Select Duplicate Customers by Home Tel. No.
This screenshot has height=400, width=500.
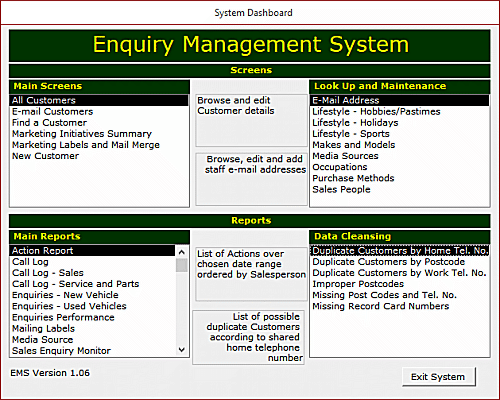click(x=400, y=251)
